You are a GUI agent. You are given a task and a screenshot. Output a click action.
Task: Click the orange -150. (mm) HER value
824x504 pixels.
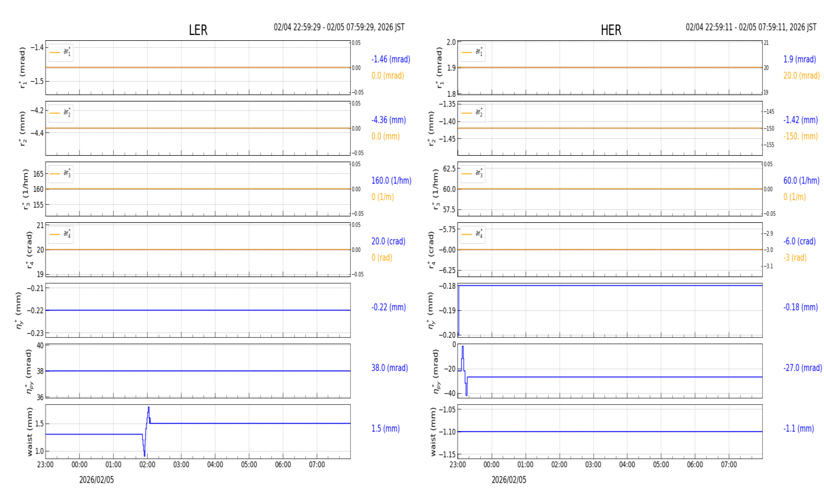coord(801,136)
